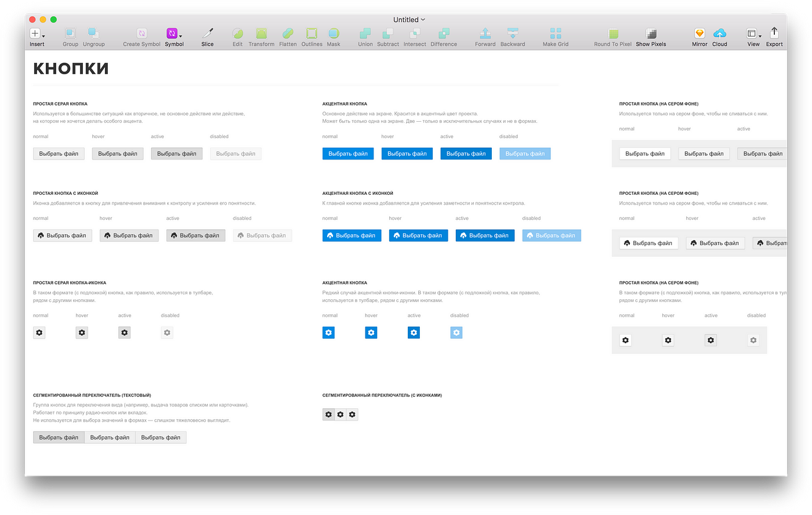Click disabled gear button in Простая серая кнопка-иконка
The image size is (812, 515).
click(167, 333)
